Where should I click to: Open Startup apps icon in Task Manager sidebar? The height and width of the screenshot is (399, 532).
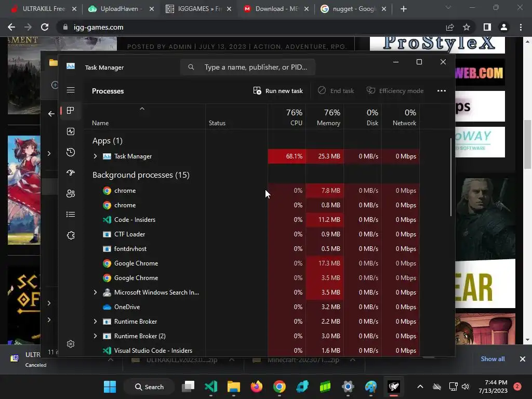[71, 172]
